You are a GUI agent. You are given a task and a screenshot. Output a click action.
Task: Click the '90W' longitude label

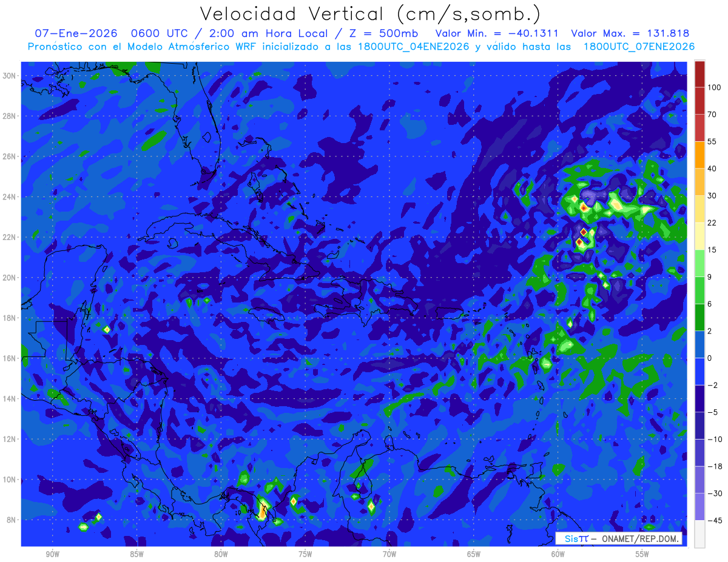coord(52,554)
